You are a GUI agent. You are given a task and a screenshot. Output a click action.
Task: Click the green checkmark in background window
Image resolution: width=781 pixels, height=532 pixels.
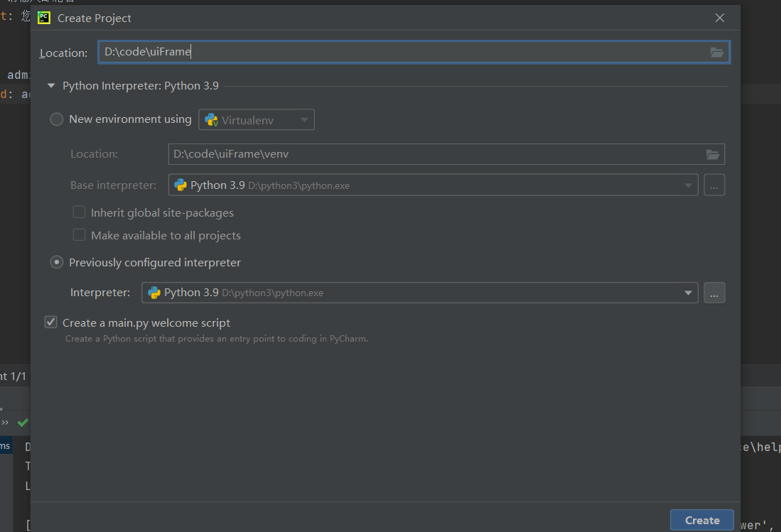point(23,423)
